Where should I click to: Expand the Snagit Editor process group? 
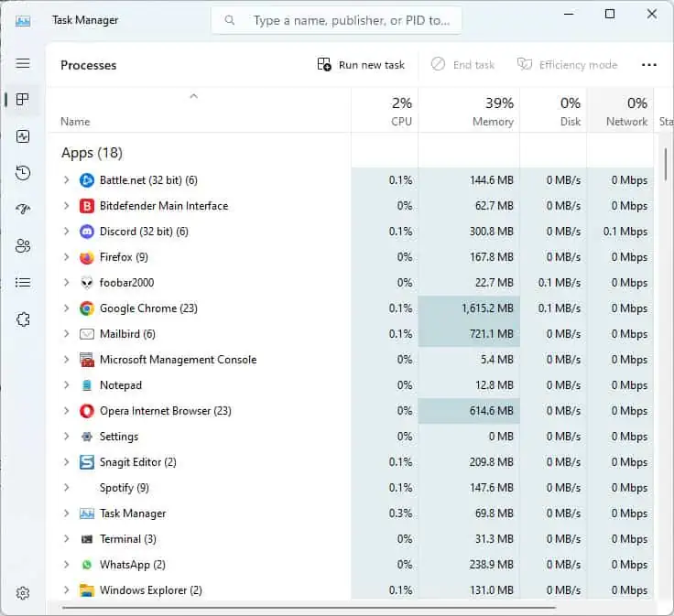[x=66, y=462]
